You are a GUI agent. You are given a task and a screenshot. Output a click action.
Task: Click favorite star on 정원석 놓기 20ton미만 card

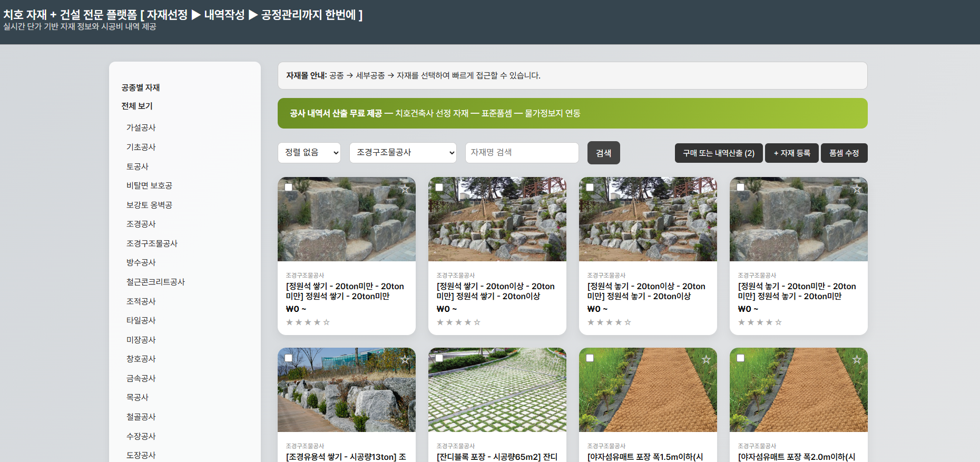point(857,189)
